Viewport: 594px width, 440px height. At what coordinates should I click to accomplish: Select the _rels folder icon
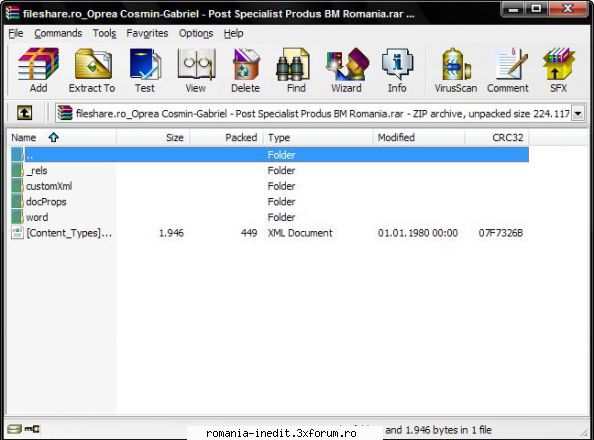tap(17, 170)
